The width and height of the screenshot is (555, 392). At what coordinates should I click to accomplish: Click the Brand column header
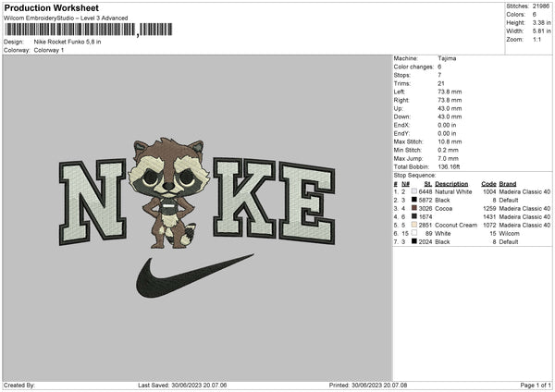pos(508,184)
